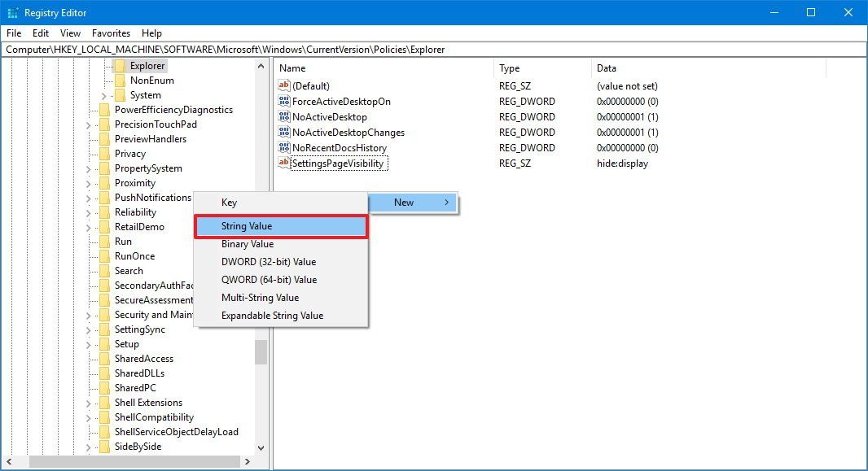This screenshot has height=471, width=868.
Task: Expand the Reliability key
Action: coord(89,213)
